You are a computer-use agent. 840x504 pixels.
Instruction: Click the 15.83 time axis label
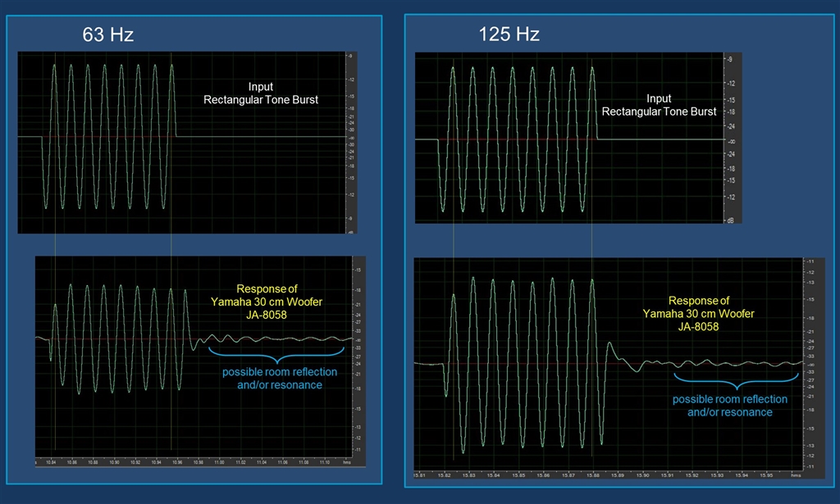point(468,475)
